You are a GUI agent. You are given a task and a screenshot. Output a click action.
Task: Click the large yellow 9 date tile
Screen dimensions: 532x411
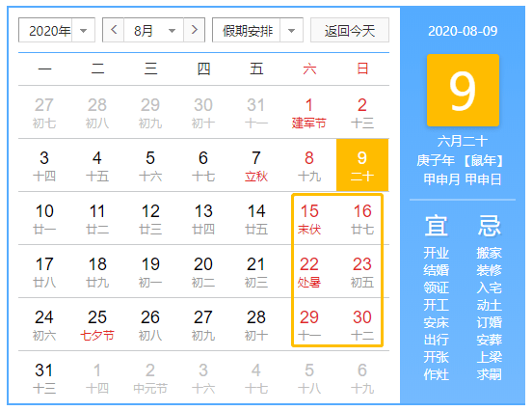coord(463,90)
